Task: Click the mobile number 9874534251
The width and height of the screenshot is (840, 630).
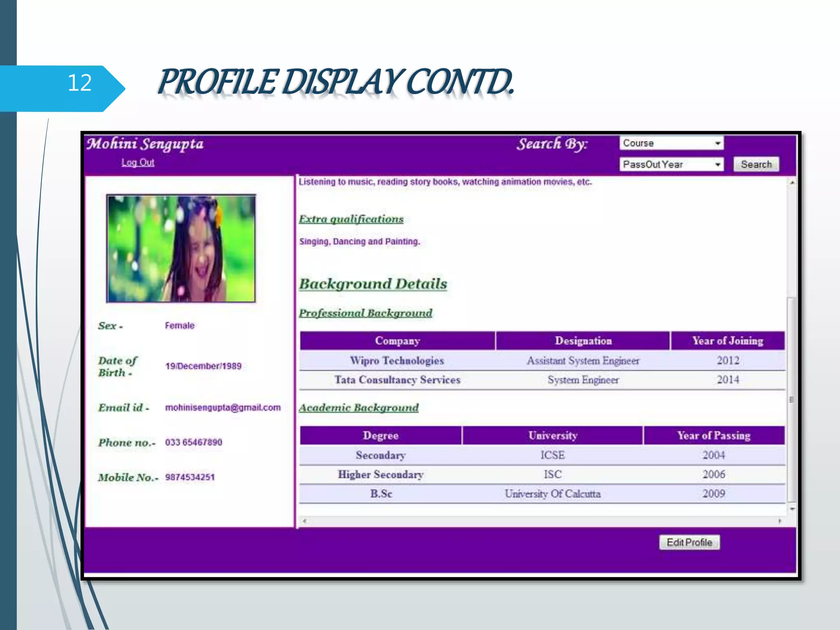Action: (190, 477)
